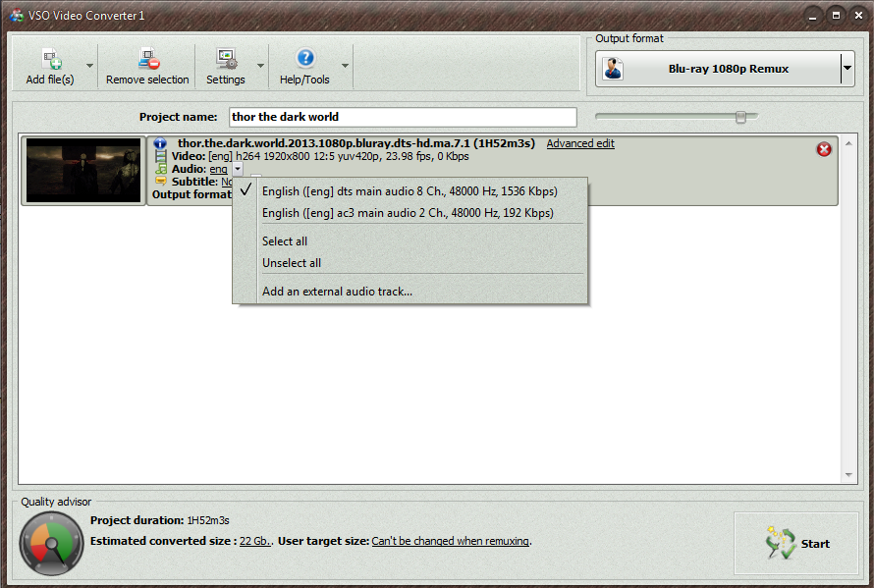Image resolution: width=874 pixels, height=588 pixels.
Task: Click Can't be changed when remuxing link
Action: point(451,541)
